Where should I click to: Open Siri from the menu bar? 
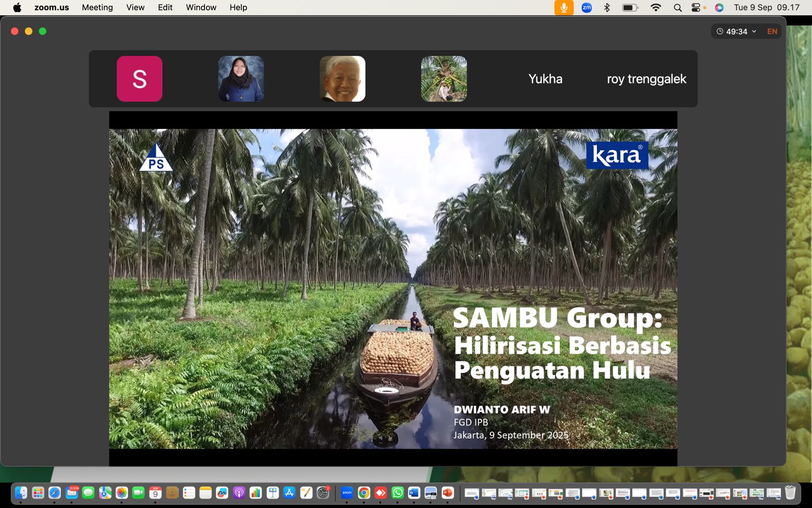coord(719,8)
